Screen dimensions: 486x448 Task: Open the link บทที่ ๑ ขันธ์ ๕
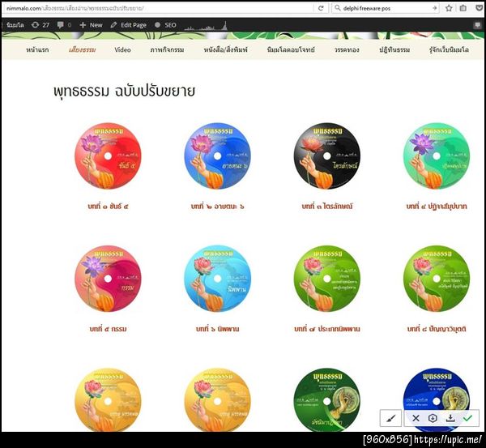[x=108, y=206]
